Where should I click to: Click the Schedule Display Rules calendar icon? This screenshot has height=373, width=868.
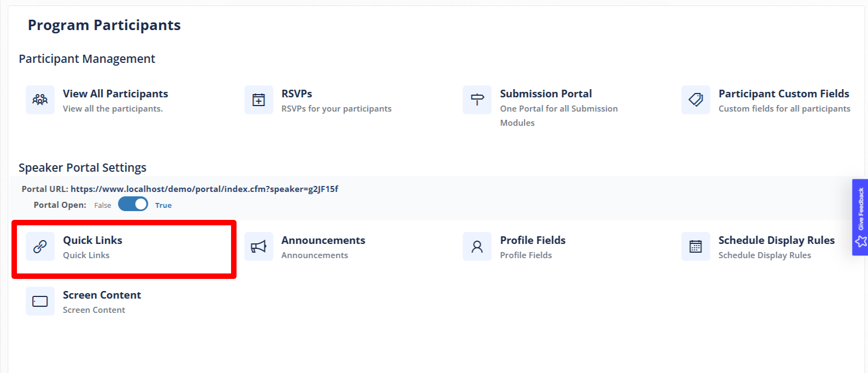click(x=695, y=247)
